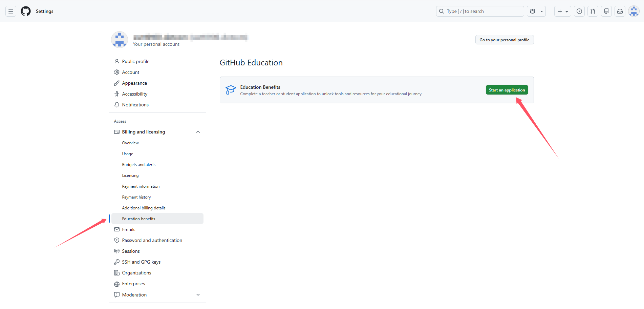
Task: Focus the Type to search field
Action: [x=480, y=11]
